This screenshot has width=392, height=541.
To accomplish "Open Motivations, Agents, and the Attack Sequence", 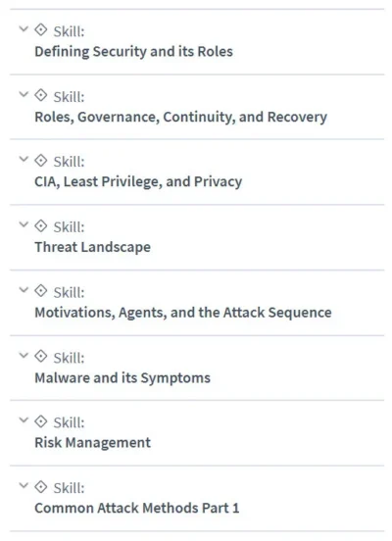I will click(x=183, y=313).
